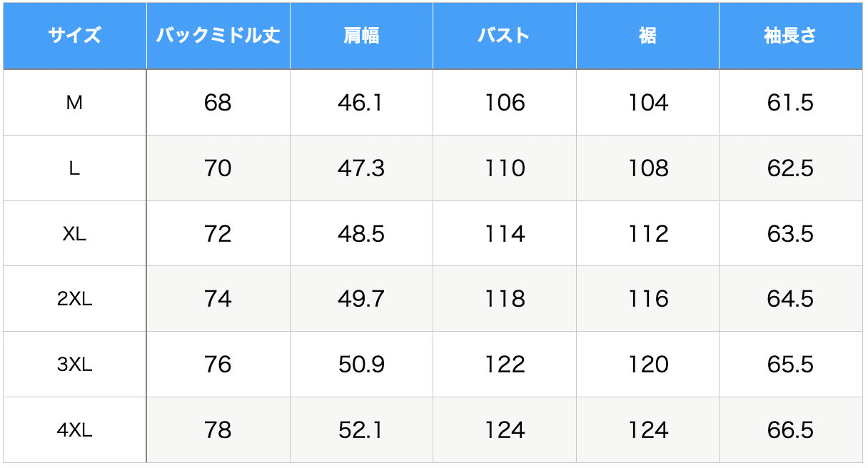Click the 2XL size label
This screenshot has width=868, height=468.
click(75, 299)
